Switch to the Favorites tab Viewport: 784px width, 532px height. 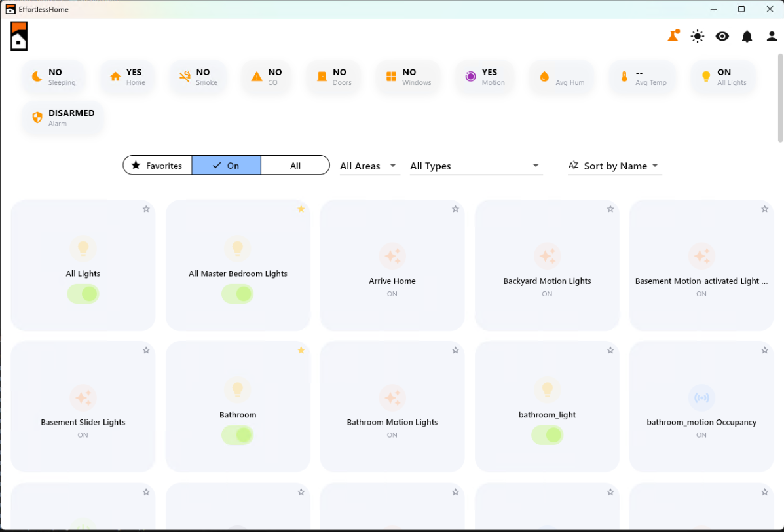(x=157, y=166)
